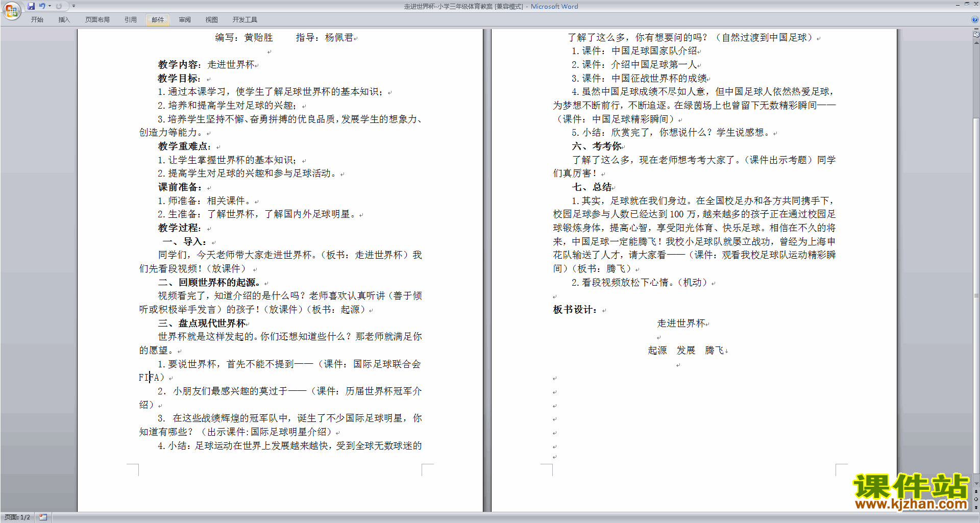
Task: Click the 教学目标 heading
Action: (x=179, y=79)
